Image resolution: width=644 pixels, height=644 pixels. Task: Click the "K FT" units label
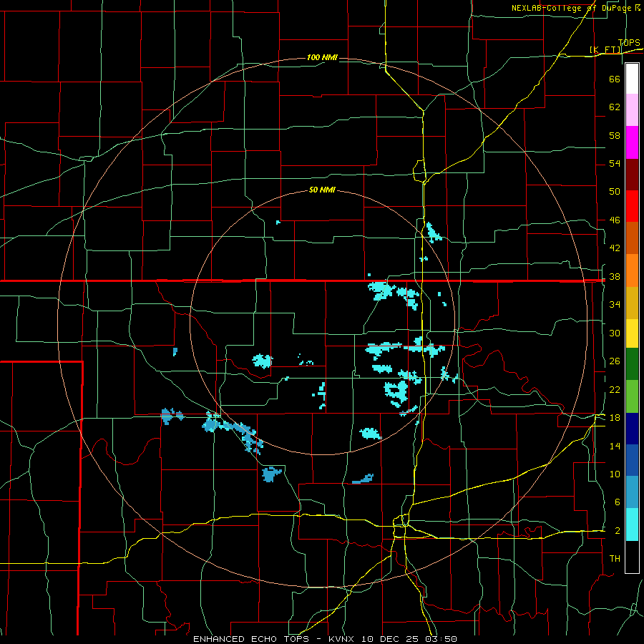tap(605, 50)
